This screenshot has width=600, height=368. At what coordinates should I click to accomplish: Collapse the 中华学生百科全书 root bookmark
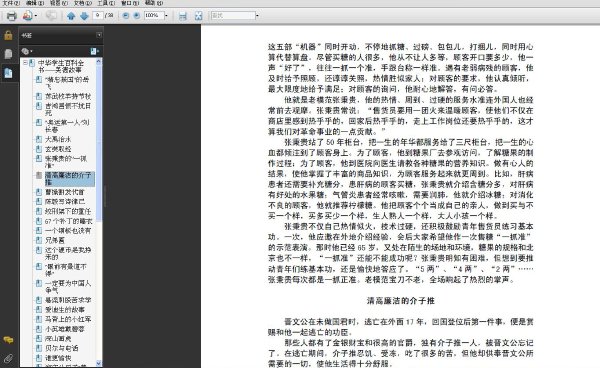[x=25, y=62]
